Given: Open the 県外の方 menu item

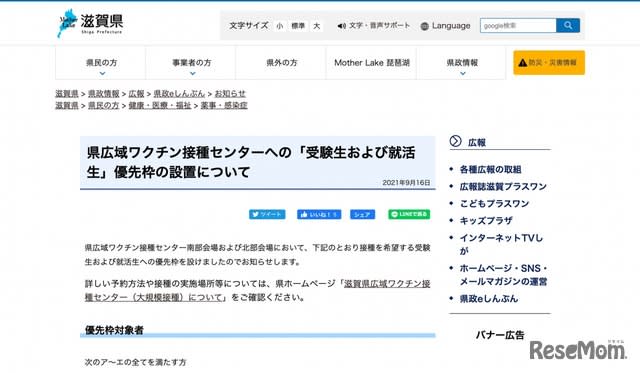Looking at the screenshot, I should click(x=281, y=63).
